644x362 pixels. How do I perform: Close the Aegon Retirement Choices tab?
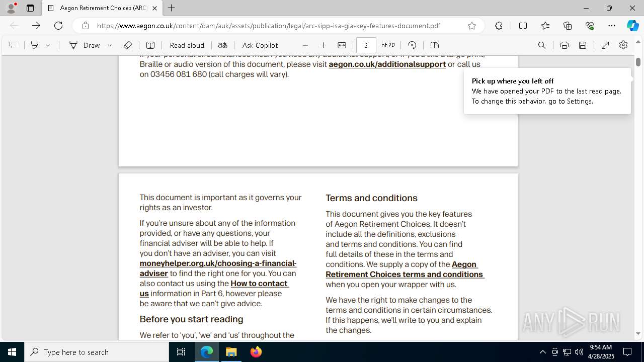[x=154, y=8]
